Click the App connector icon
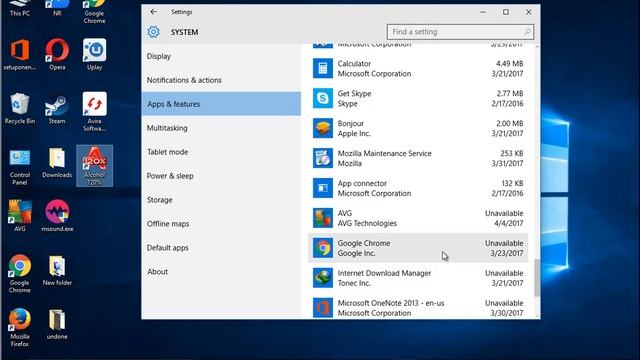The height and width of the screenshot is (360, 640). tap(322, 188)
